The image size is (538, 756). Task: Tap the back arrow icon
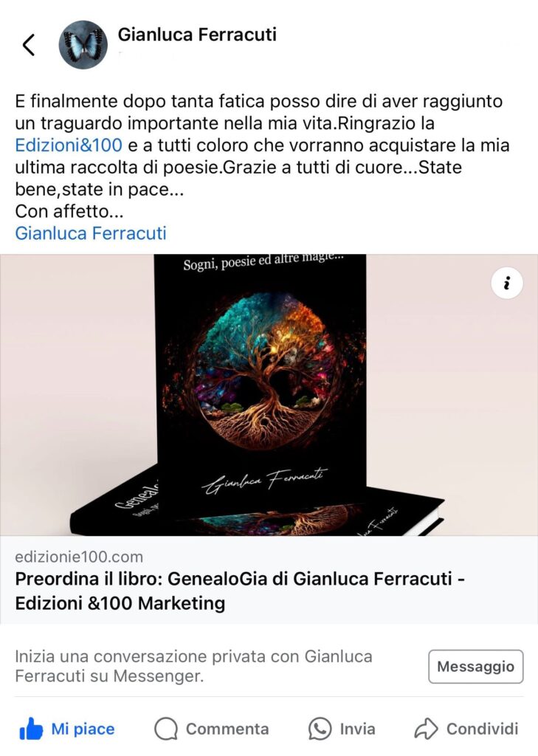click(29, 45)
